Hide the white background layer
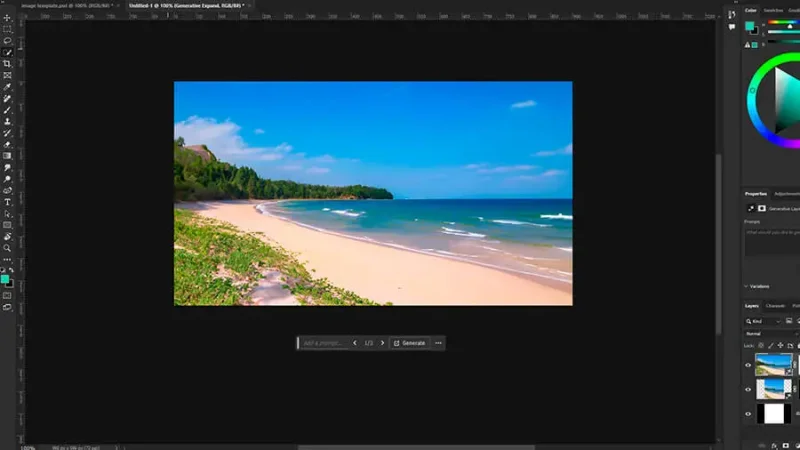800x450 pixels. (x=748, y=414)
